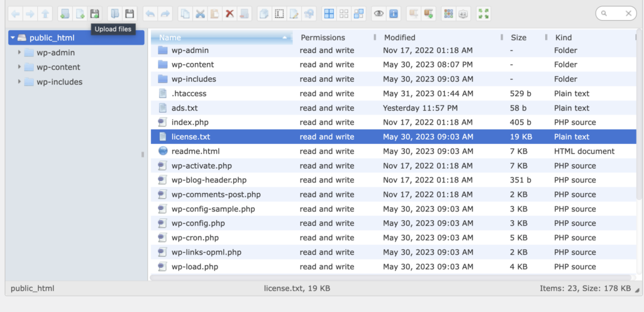Image resolution: width=644 pixels, height=312 pixels.
Task: Click the Open folder toolbar icon
Action: point(115,14)
